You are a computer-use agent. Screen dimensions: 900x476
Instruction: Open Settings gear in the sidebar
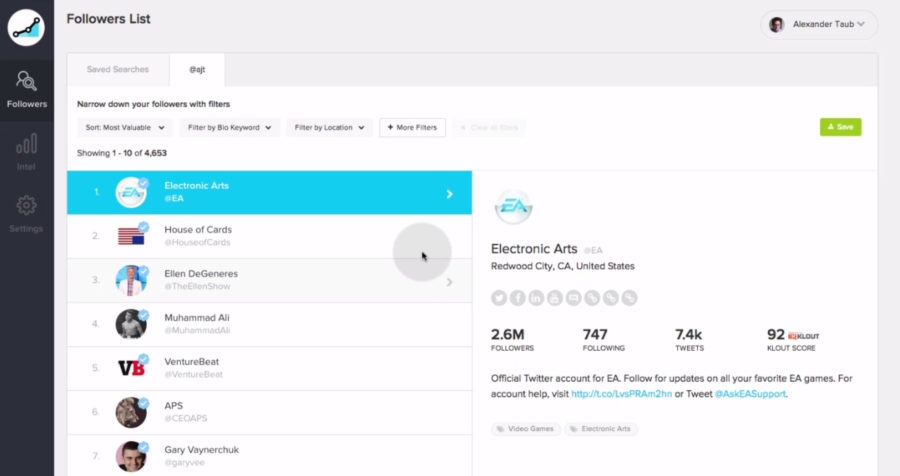(26, 214)
